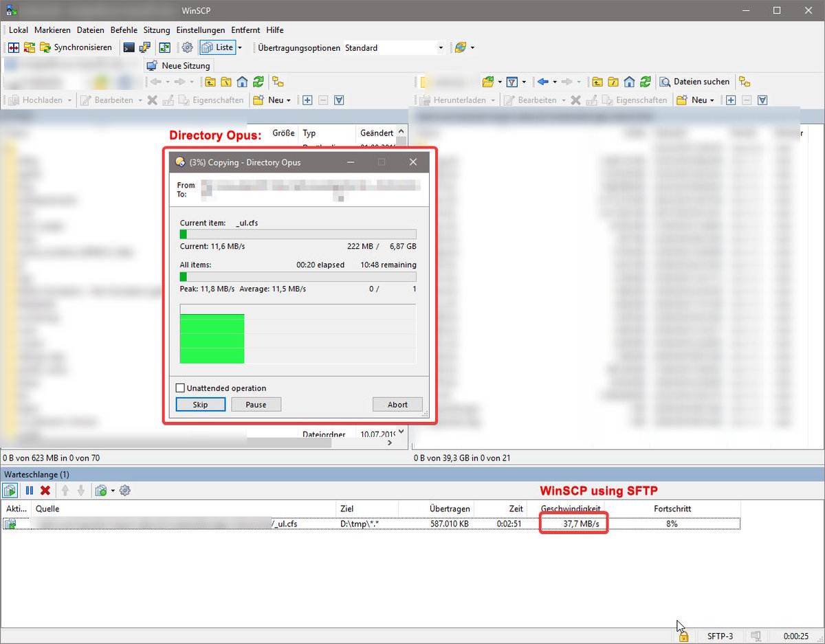Go to home directory in left panel
This screenshot has width=825, height=644.
[242, 82]
